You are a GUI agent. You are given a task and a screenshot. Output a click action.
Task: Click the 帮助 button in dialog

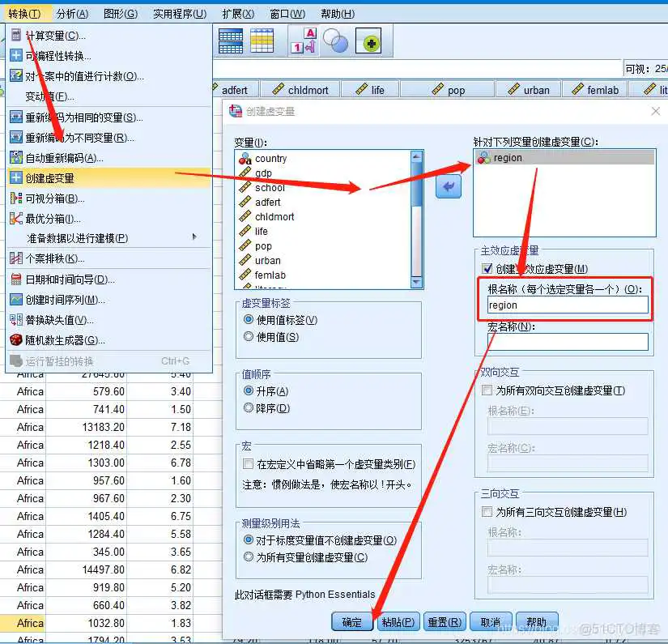(537, 622)
